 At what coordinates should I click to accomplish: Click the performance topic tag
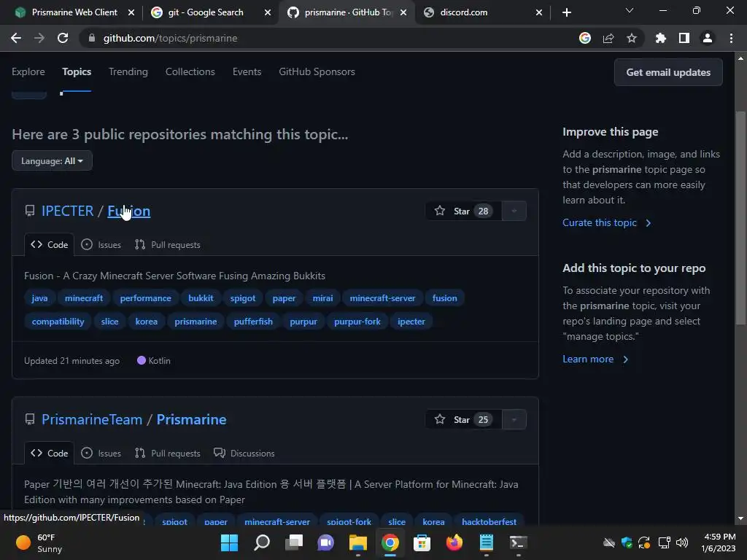145,298
